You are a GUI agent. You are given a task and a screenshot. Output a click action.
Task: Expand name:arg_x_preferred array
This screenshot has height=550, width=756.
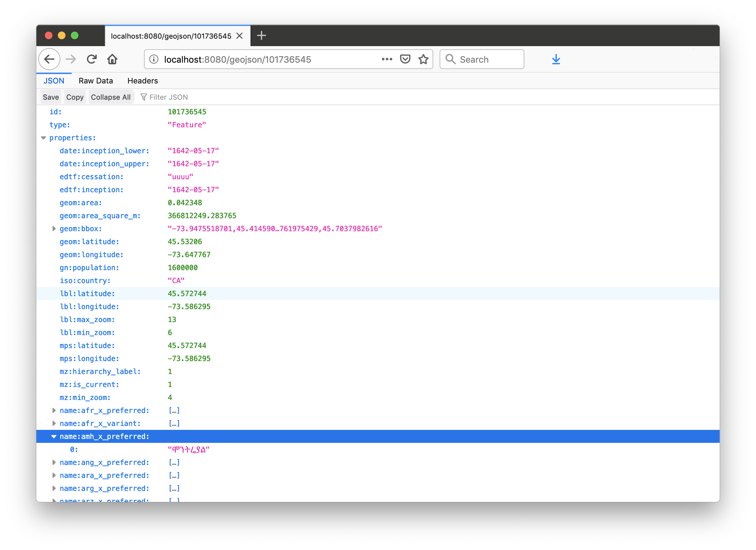pos(54,489)
